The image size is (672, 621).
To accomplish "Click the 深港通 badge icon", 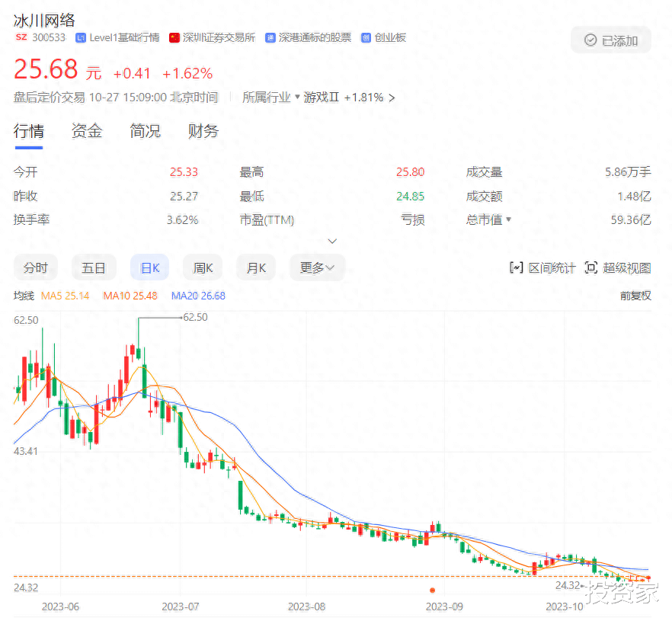I will tap(270, 38).
